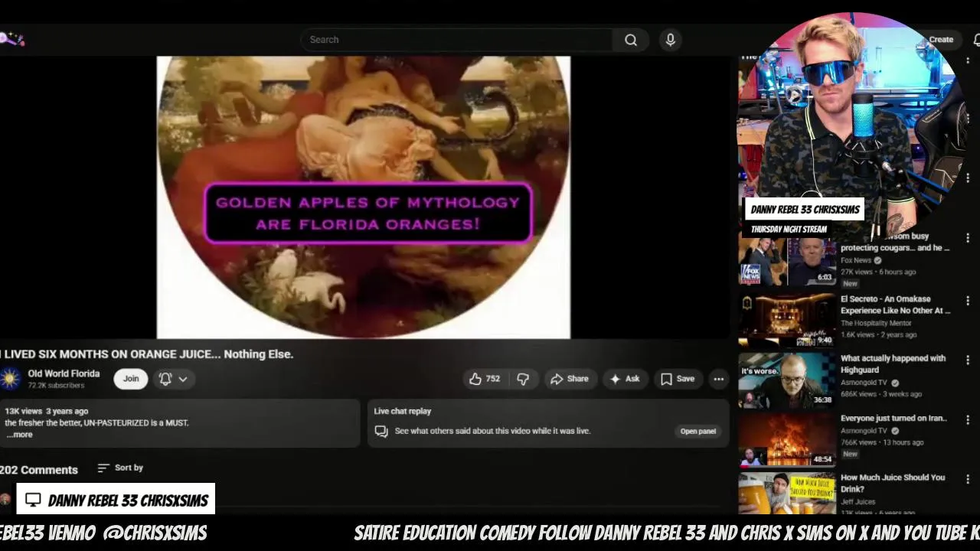Viewport: 980px width, 551px height.
Task: Click the Create button in header
Action: click(941, 40)
